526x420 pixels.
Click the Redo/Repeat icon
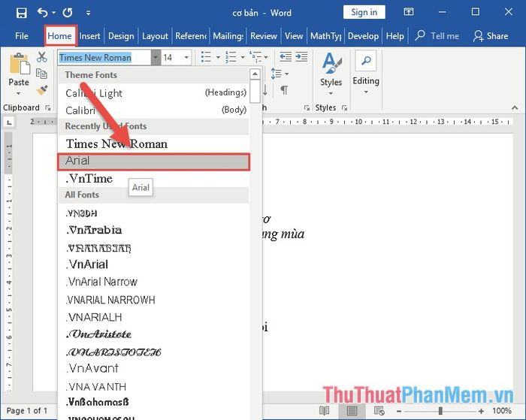click(68, 13)
